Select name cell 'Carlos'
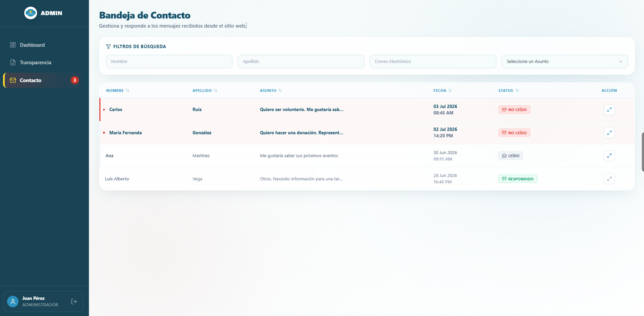The width and height of the screenshot is (644, 316). (116, 110)
